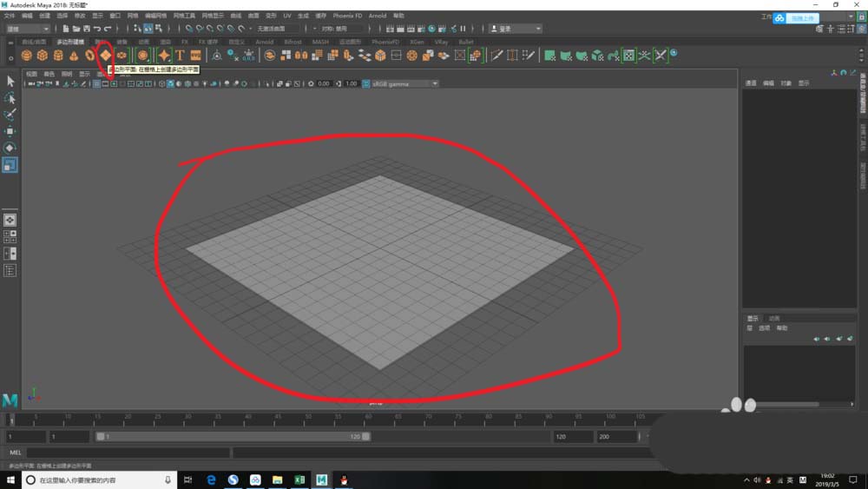Choose the Paint Selection tool in toolbox

(x=10, y=115)
